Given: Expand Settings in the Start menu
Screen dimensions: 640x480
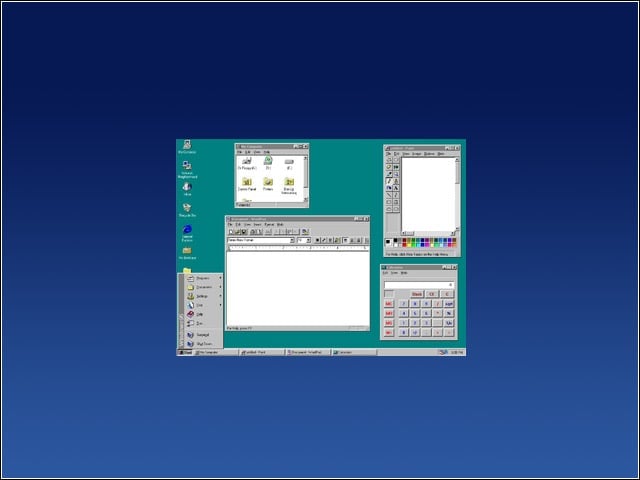Looking at the screenshot, I should point(203,296).
